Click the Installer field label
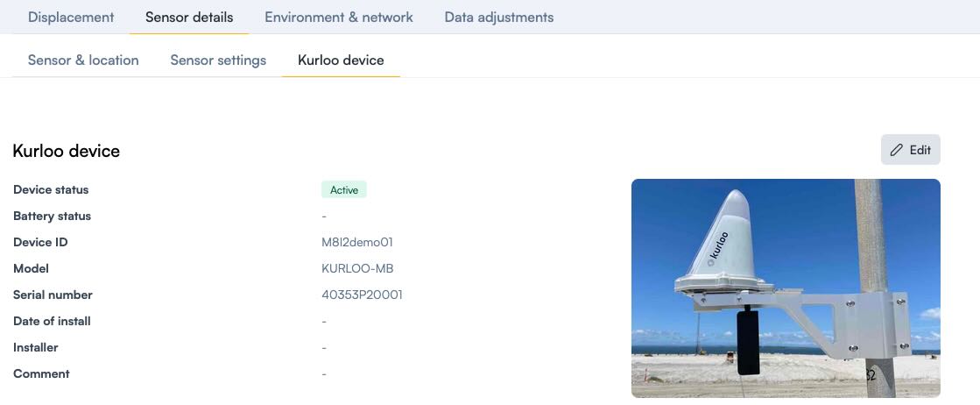 pos(36,347)
